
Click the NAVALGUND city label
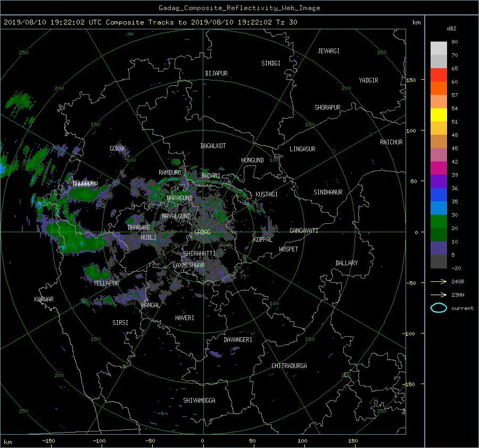click(x=176, y=216)
